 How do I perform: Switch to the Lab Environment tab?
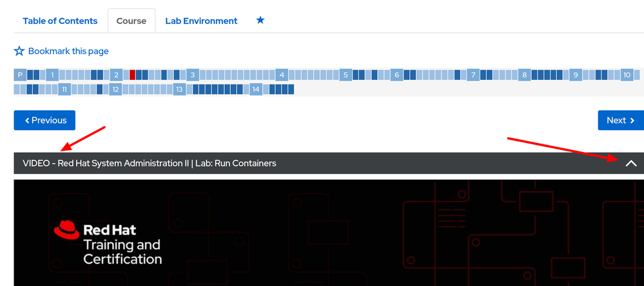click(x=201, y=21)
